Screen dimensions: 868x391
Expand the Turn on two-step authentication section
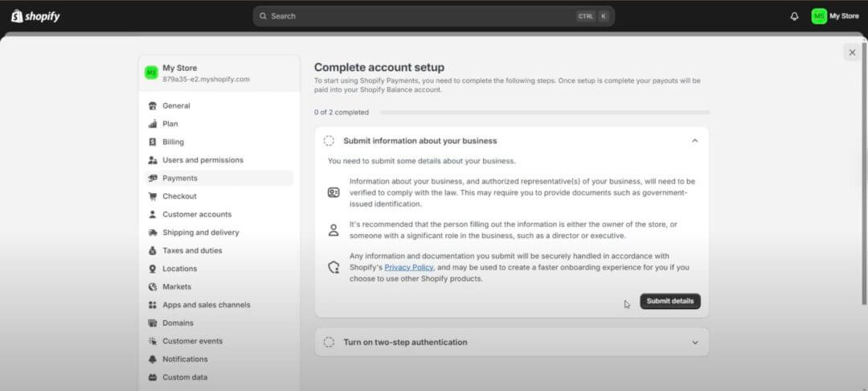point(694,342)
